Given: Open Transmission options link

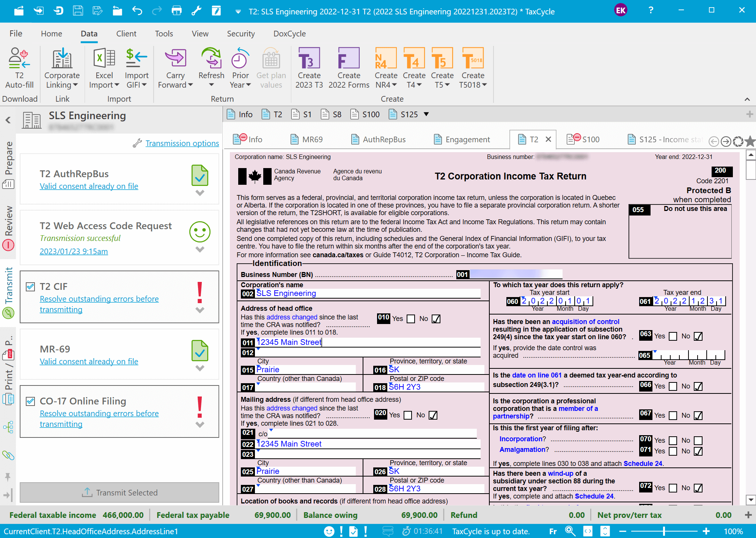Looking at the screenshot, I should point(182,143).
